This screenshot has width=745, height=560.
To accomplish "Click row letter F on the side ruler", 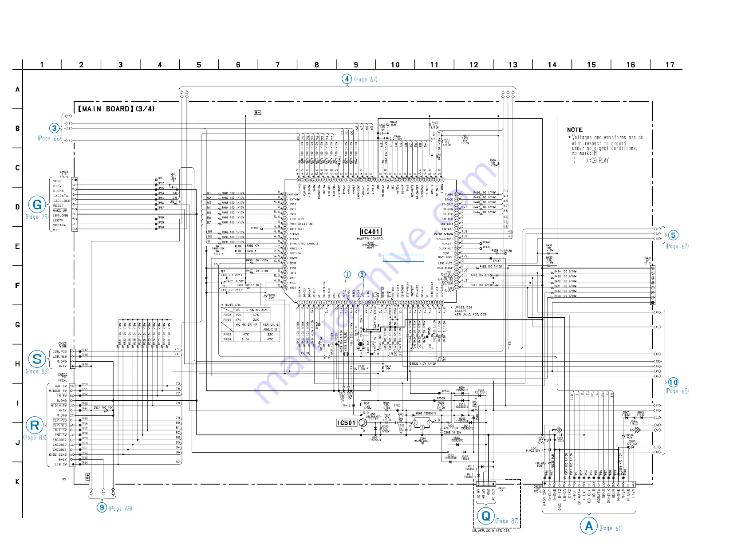I will pyautogui.click(x=17, y=286).
